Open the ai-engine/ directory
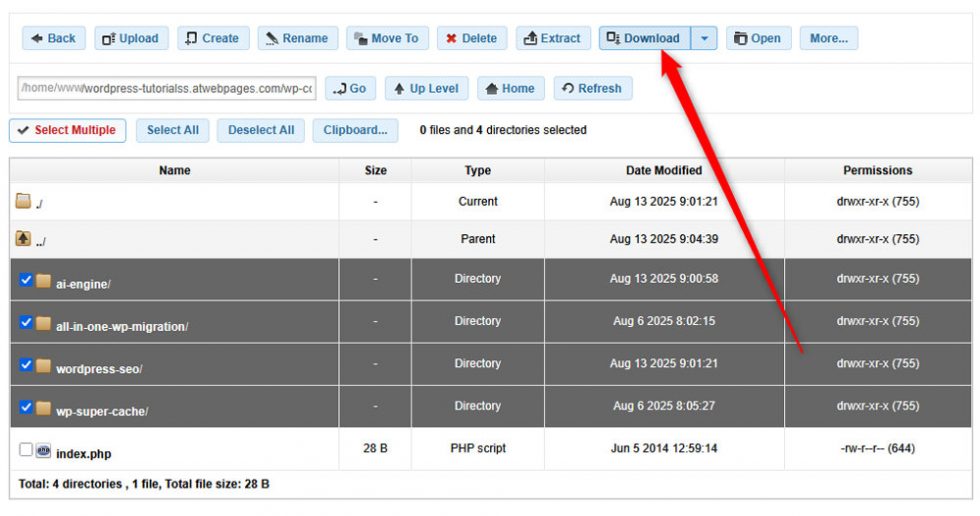Viewport: 980px width, 516px height. coord(83,284)
